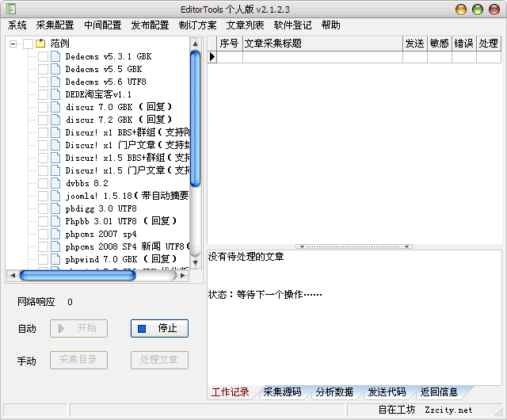Tick the checkbox for joomla! 1.5.18

pyautogui.click(x=43, y=196)
